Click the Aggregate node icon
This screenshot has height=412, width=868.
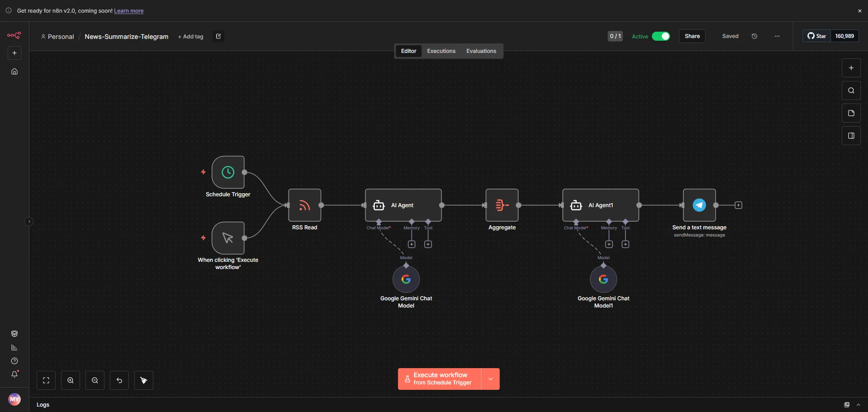[x=502, y=205]
